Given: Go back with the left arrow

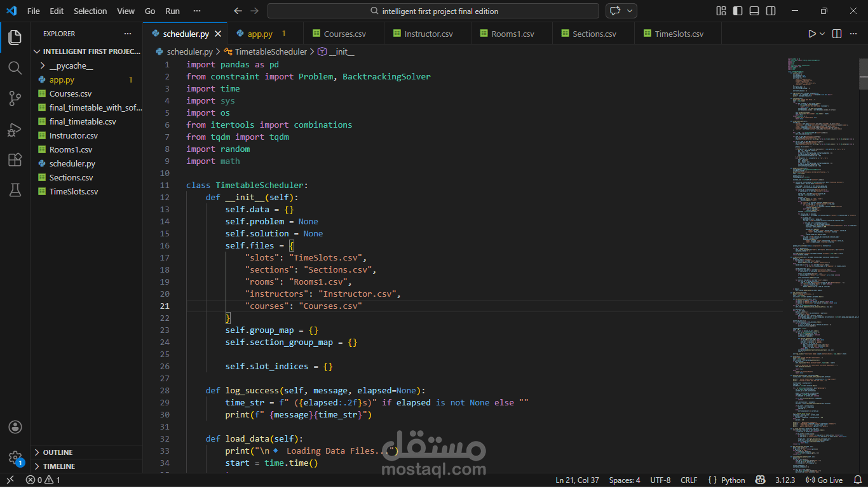Looking at the screenshot, I should tap(238, 11).
